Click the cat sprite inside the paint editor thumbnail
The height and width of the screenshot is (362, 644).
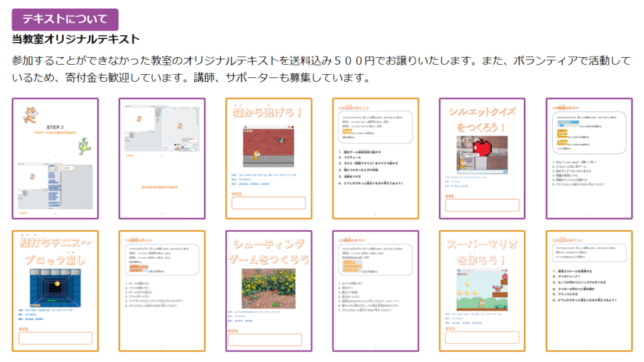[x=180, y=126]
